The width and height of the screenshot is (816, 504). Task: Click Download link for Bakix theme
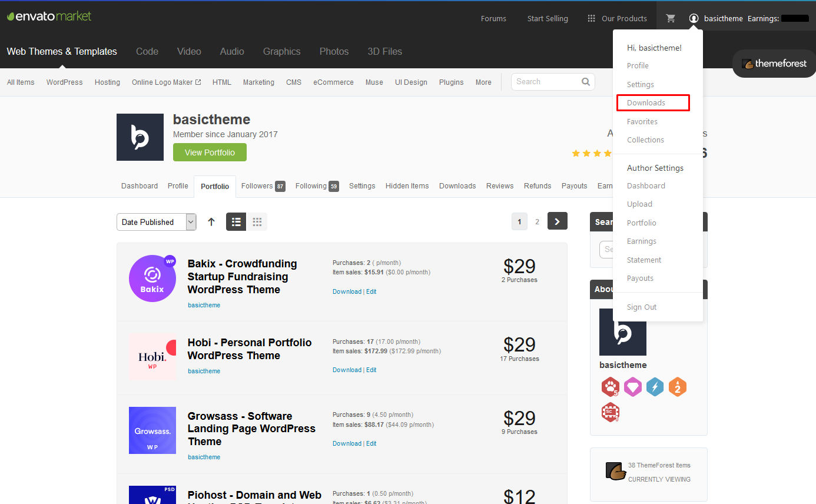(347, 291)
